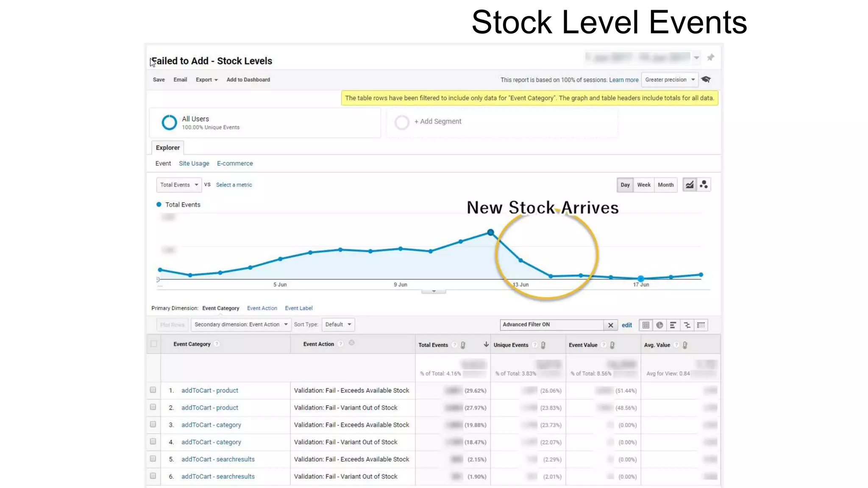The width and height of the screenshot is (868, 488).
Task: Open the Total Events metric dropdown
Action: coord(179,185)
